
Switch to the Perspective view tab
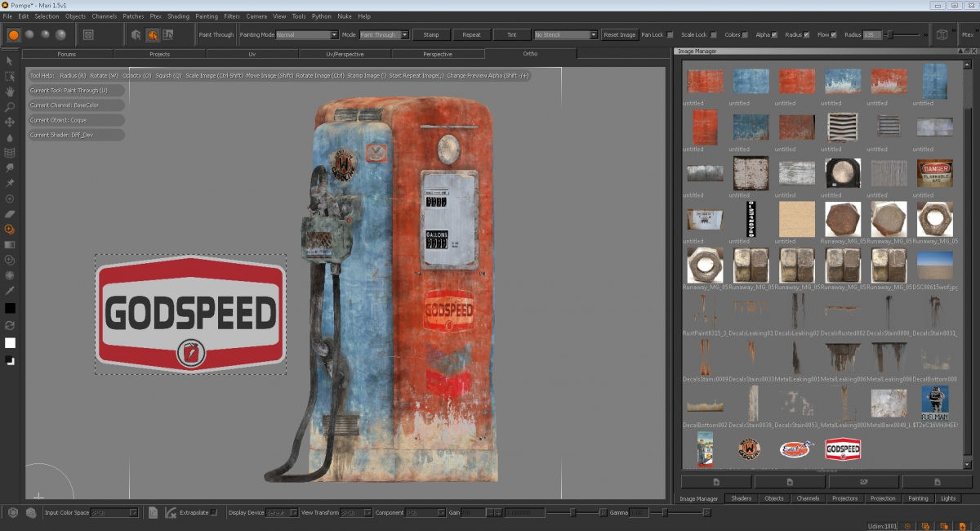click(x=438, y=54)
